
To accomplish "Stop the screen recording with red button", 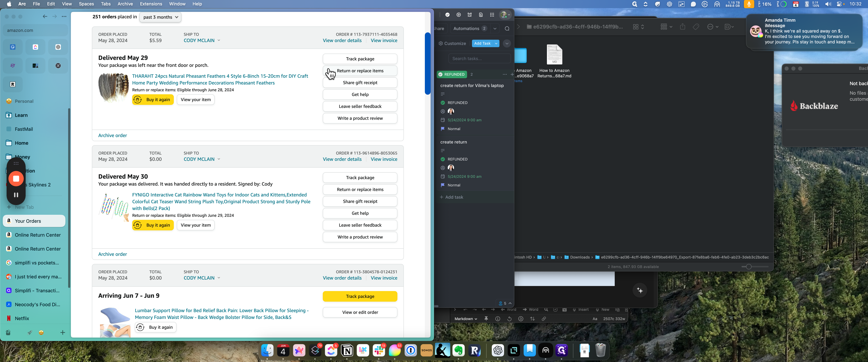I will pos(16,179).
